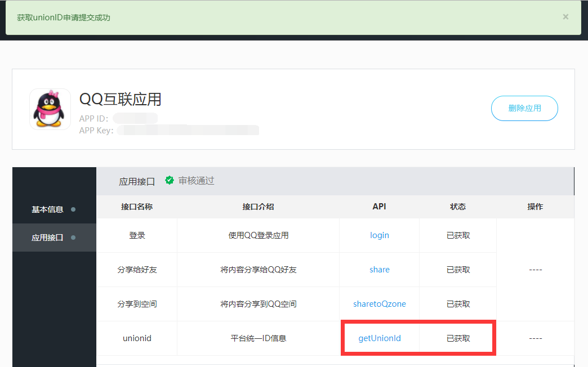Image resolution: width=588 pixels, height=367 pixels.
Task: Open the getUnionId API link
Action: (x=380, y=338)
